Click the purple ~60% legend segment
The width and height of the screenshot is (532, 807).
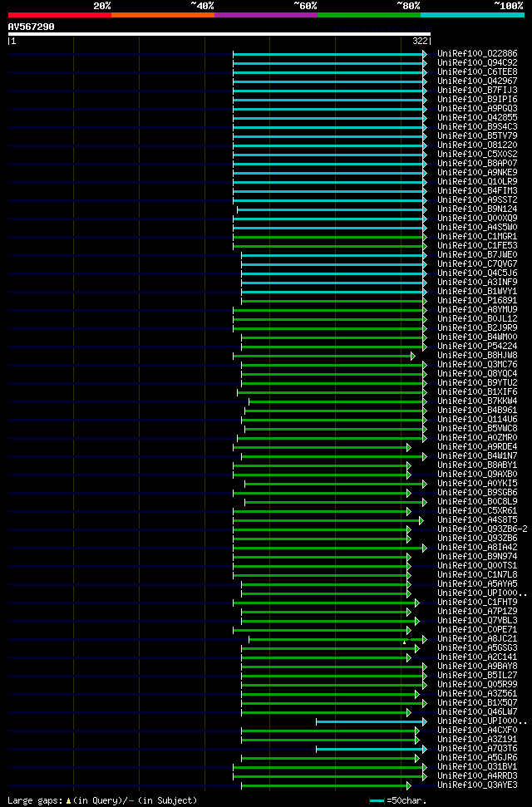pos(266,15)
